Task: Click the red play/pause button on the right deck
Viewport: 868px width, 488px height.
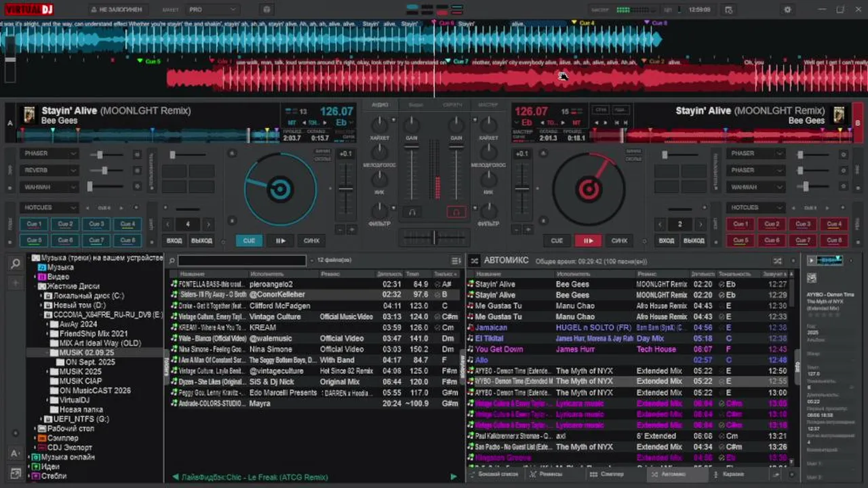Action: [x=588, y=241]
